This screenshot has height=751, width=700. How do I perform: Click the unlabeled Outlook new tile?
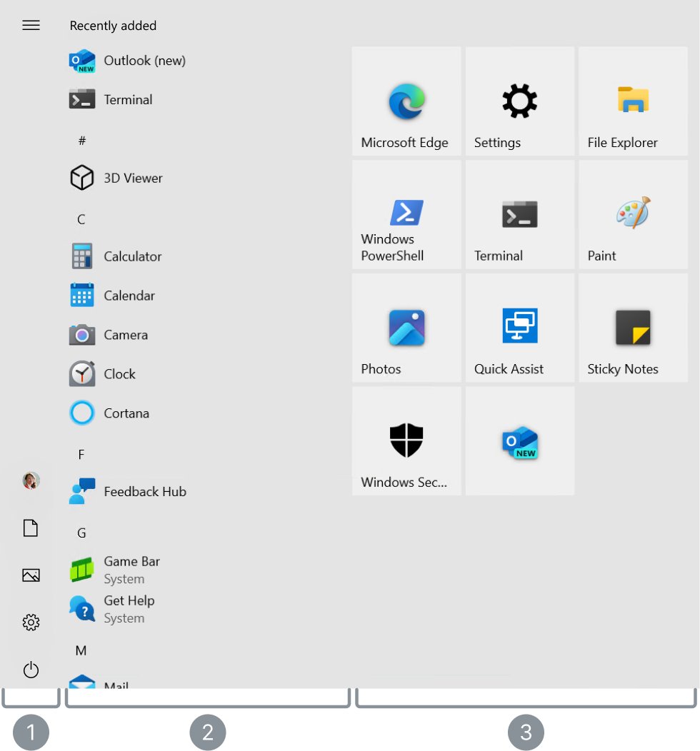click(520, 441)
